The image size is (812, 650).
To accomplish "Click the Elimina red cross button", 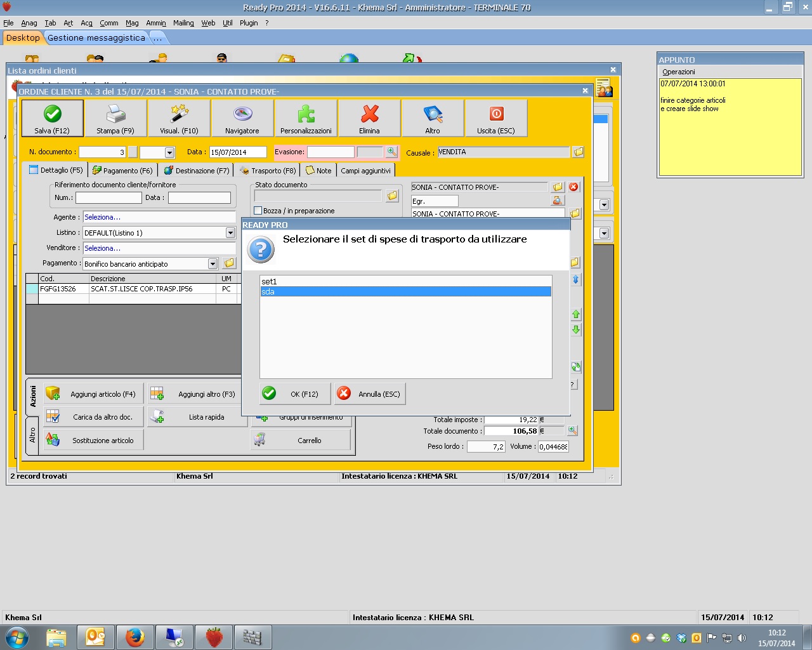I will pos(369,118).
